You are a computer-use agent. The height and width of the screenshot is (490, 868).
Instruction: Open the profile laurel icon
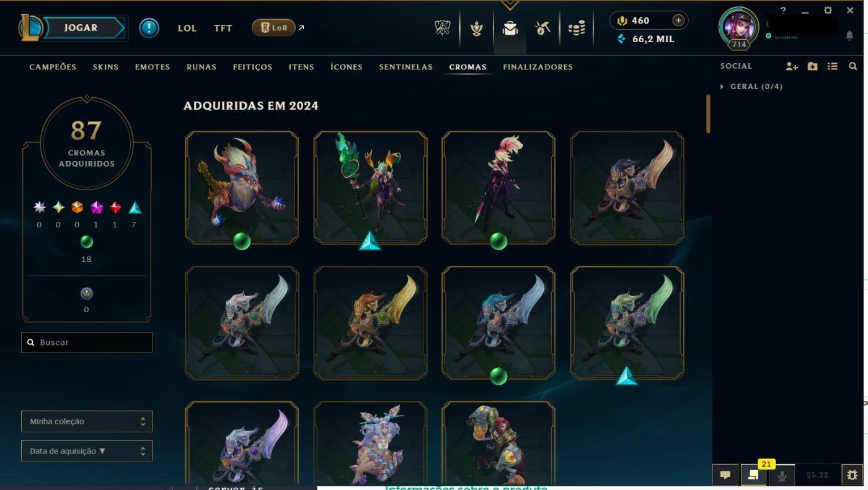tap(476, 28)
